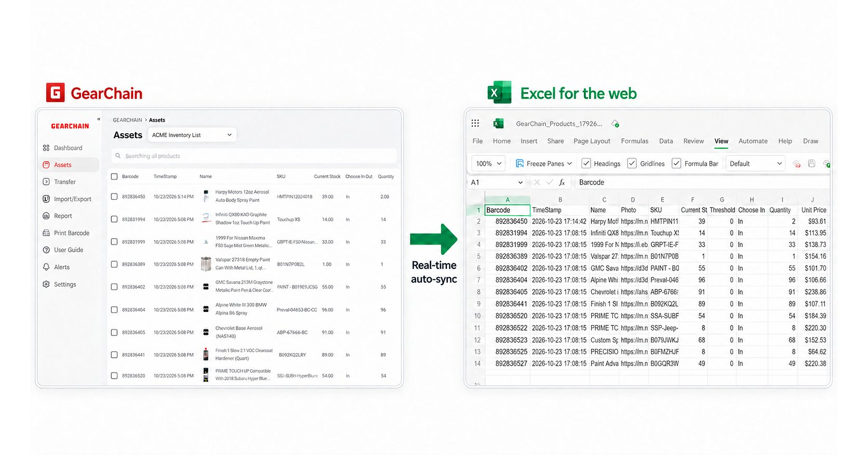The image size is (868, 455).
Task: Open Excel app launcher grid icon
Action: (x=475, y=123)
